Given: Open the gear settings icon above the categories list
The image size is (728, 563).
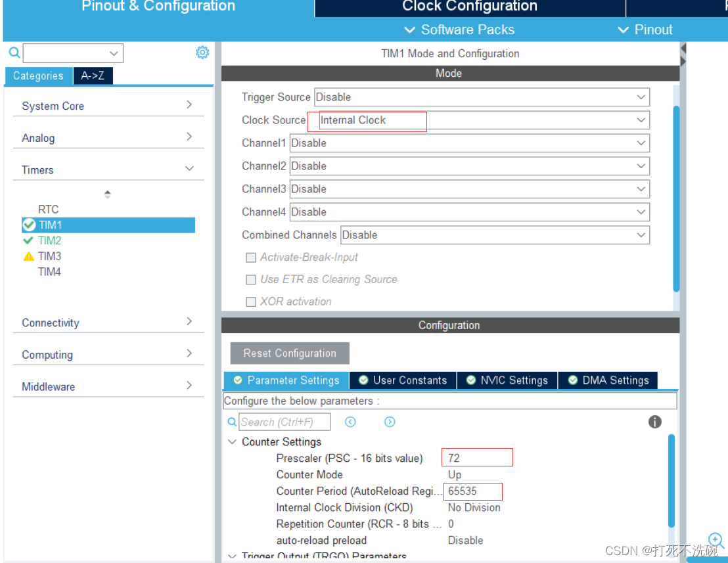Looking at the screenshot, I should click(x=202, y=53).
